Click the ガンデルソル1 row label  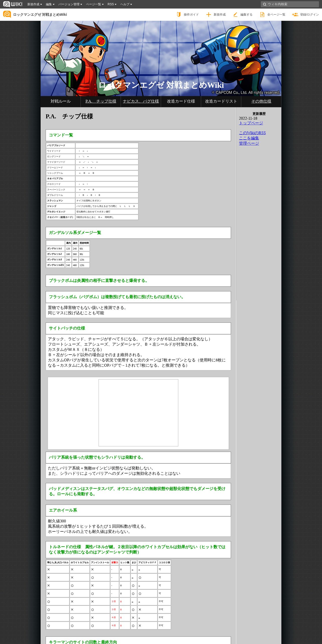click(x=55, y=249)
